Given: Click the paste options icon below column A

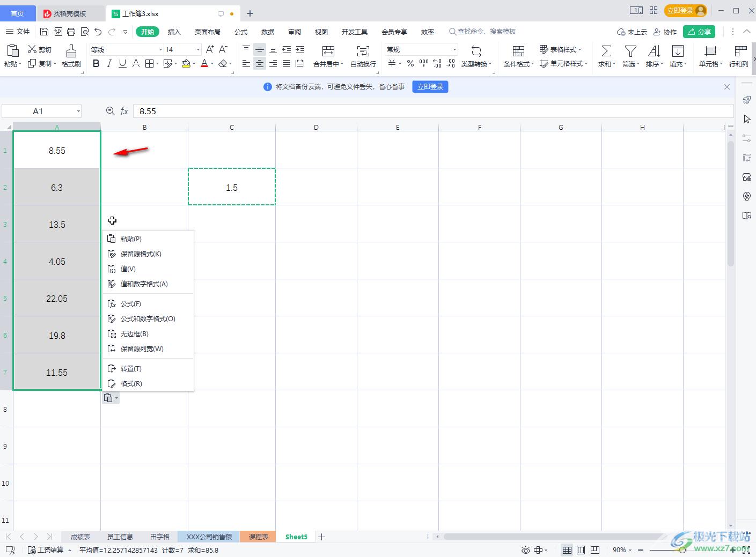Looking at the screenshot, I should coord(111,398).
